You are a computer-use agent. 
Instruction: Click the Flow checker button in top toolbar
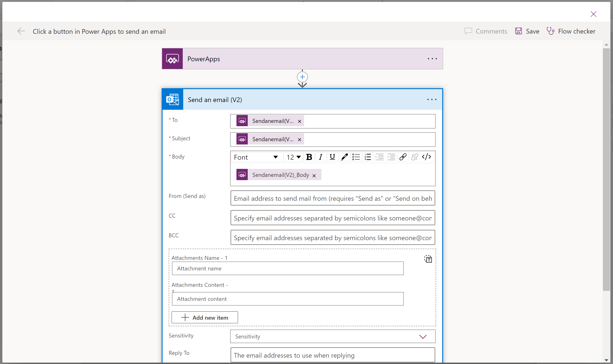[x=570, y=31]
